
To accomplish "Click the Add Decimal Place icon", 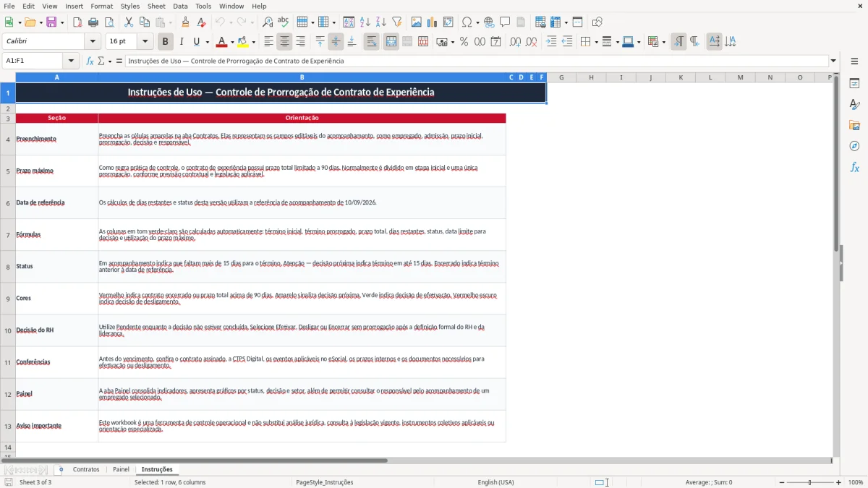I will click(x=515, y=42).
